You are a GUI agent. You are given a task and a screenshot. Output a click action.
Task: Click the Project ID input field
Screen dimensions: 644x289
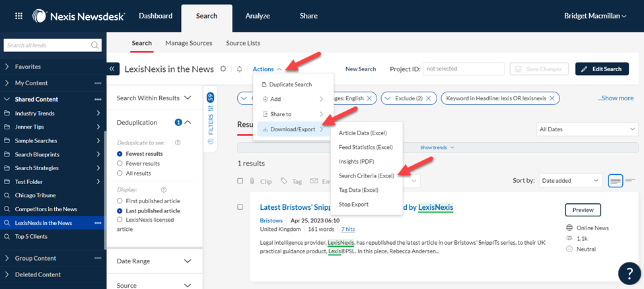click(463, 69)
